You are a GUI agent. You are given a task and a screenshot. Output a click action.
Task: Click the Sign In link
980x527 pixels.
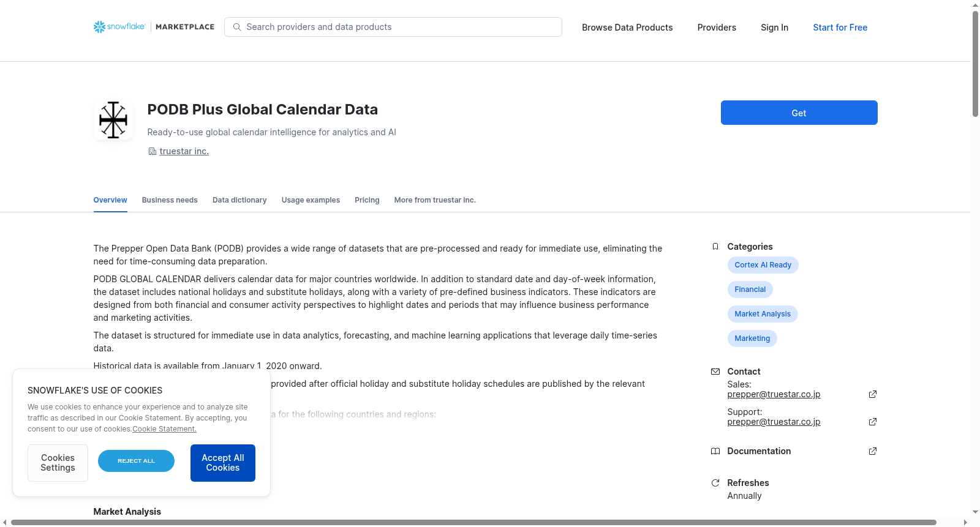point(774,28)
